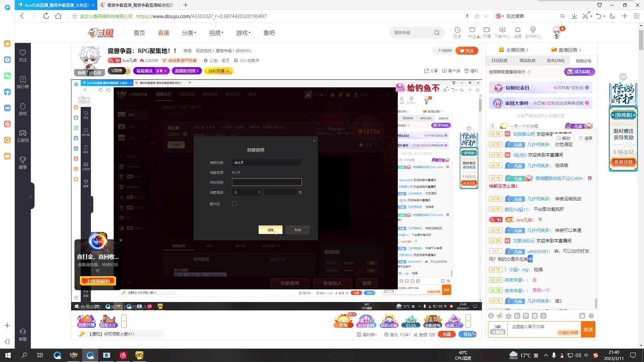Screen dimensions: 644x362
Task: Click the search magnifier in Douyu search box
Action: pyautogui.click(x=437, y=33)
